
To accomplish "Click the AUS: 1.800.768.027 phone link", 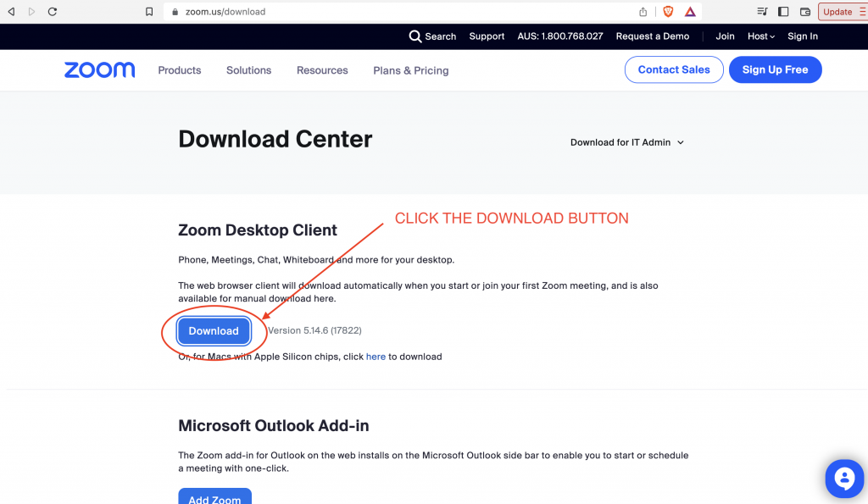I will (560, 36).
